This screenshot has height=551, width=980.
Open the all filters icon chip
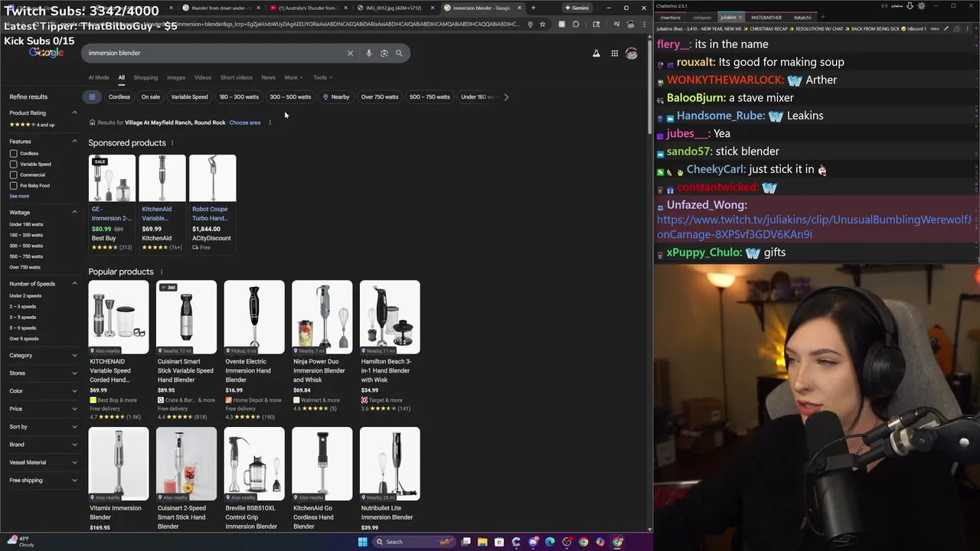pyautogui.click(x=92, y=96)
